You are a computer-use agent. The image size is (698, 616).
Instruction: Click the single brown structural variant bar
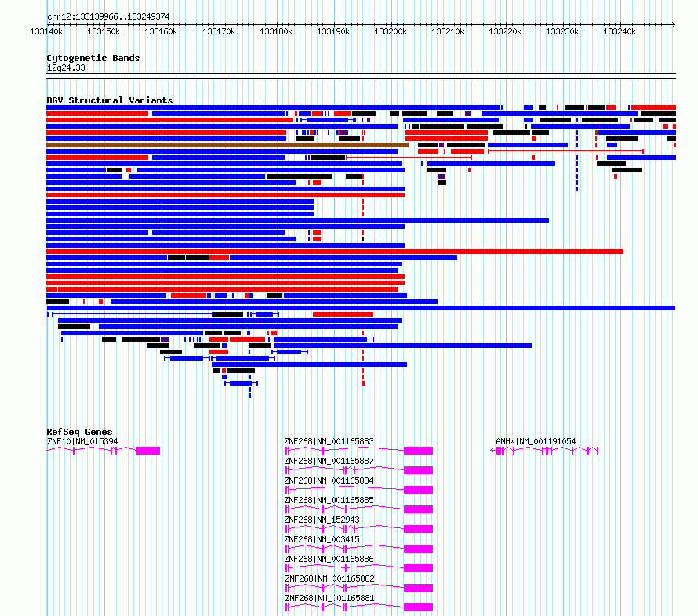point(227,145)
